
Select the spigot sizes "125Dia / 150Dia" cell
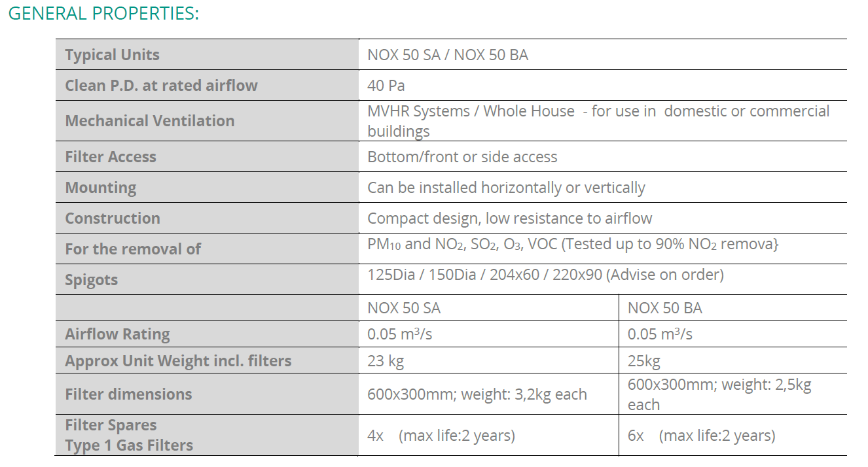pyautogui.click(x=545, y=275)
